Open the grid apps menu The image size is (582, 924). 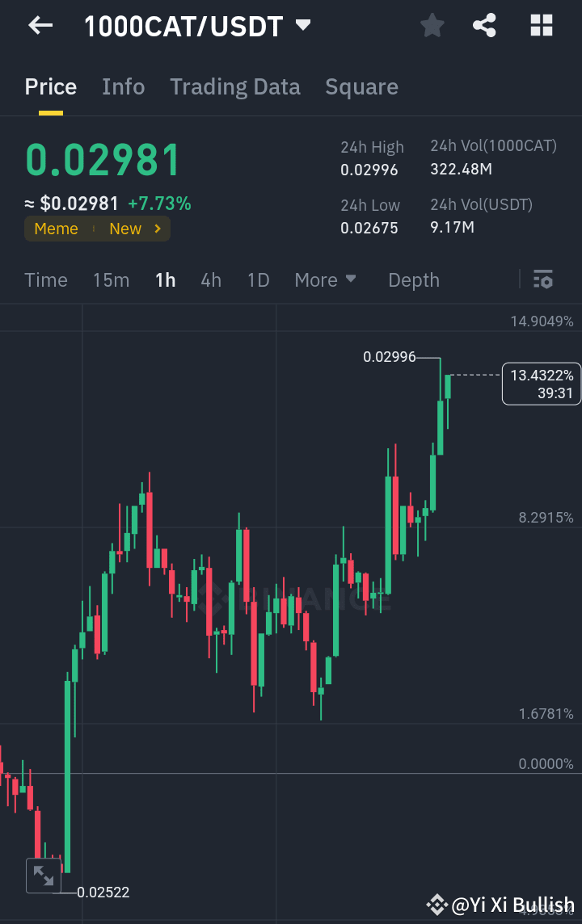click(540, 25)
